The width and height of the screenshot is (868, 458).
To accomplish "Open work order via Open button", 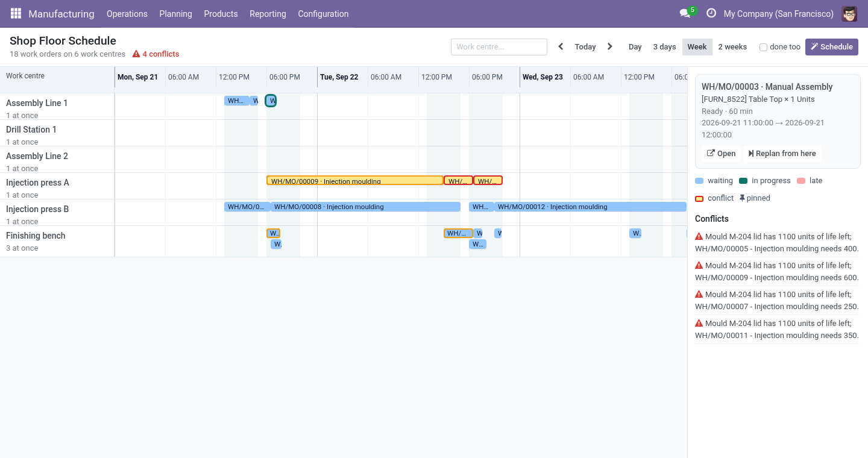I will (x=722, y=154).
